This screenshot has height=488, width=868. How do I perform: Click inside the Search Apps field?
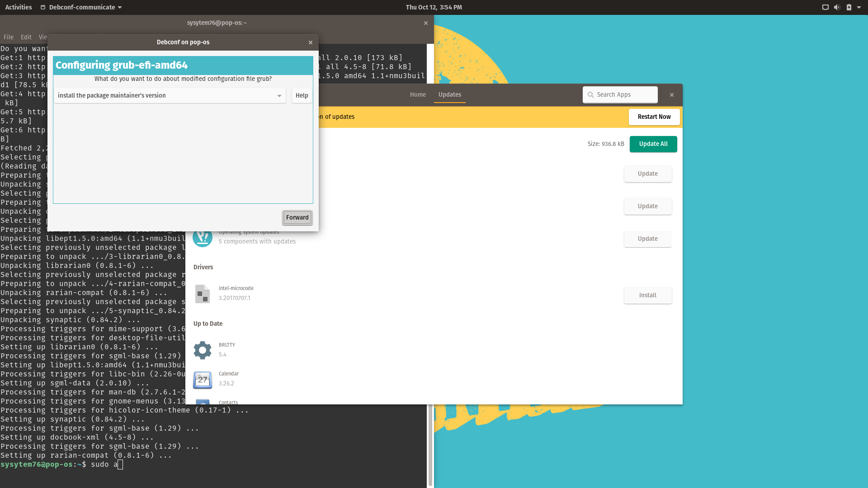tap(624, 94)
